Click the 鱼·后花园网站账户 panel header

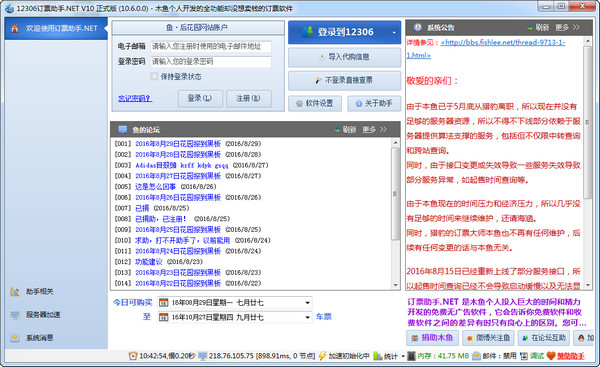[198, 28]
